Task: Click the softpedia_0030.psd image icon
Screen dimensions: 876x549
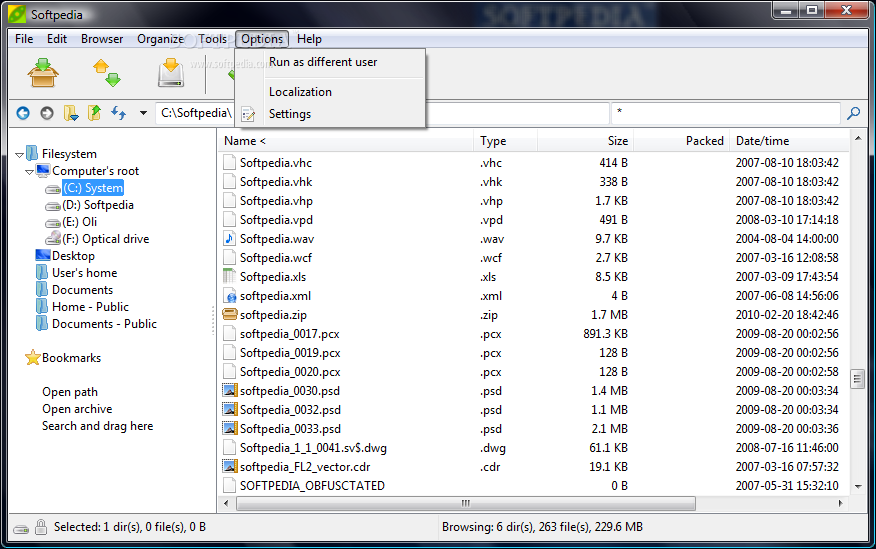Action: click(230, 390)
